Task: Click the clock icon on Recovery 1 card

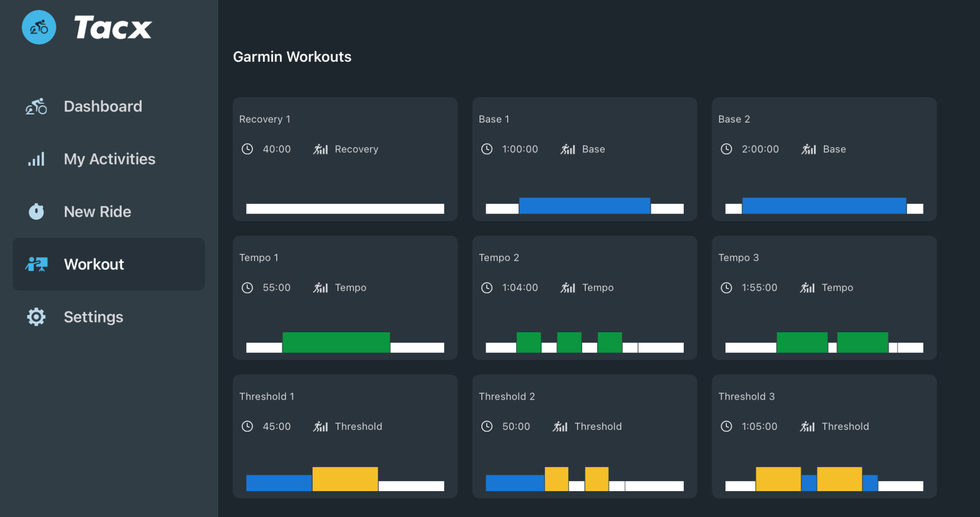Action: pos(247,149)
